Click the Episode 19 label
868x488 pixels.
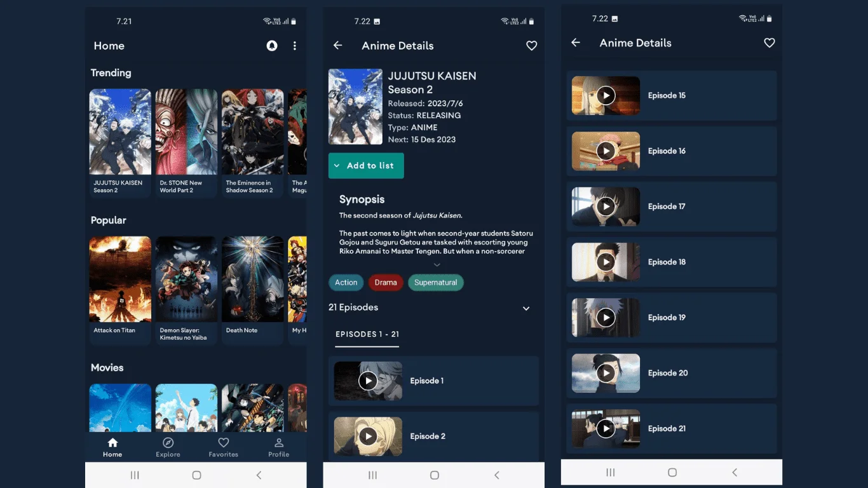click(667, 318)
